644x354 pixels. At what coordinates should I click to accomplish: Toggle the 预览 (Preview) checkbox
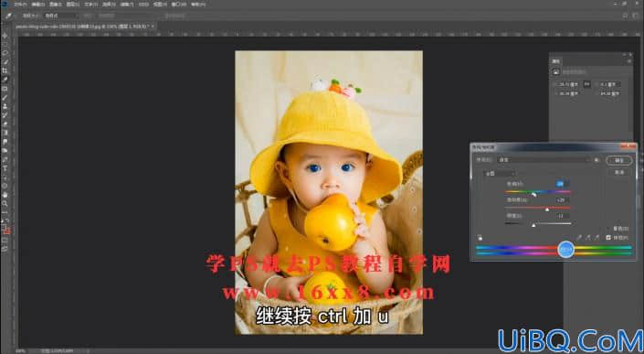click(608, 238)
